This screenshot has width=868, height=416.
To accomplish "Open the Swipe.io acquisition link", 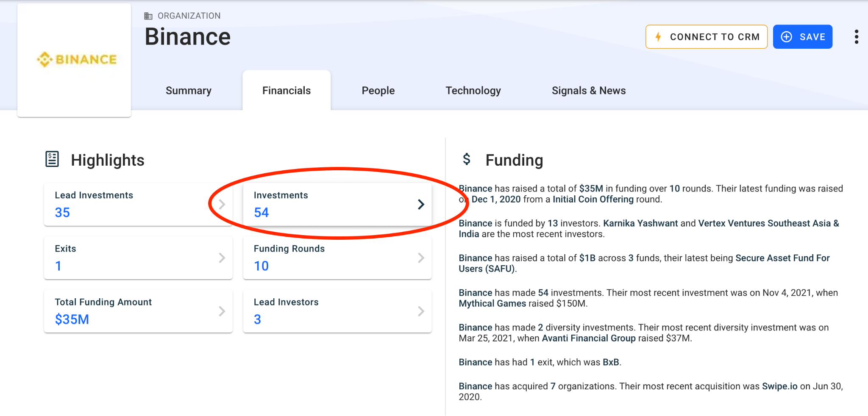I will (x=779, y=386).
